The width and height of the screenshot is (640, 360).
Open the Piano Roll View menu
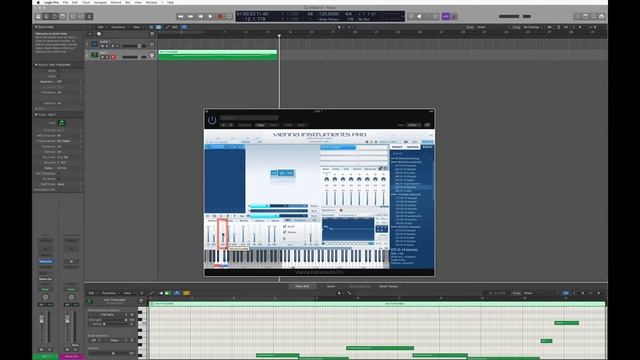[127, 293]
